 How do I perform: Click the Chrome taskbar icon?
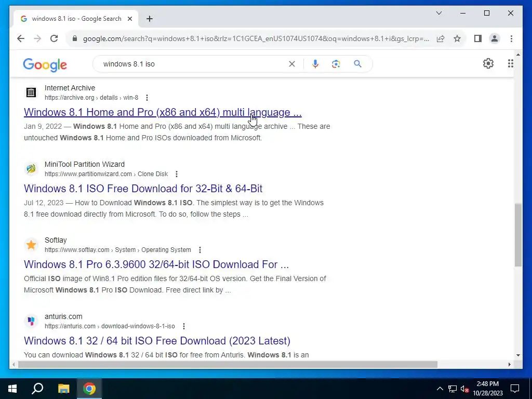tap(89, 389)
